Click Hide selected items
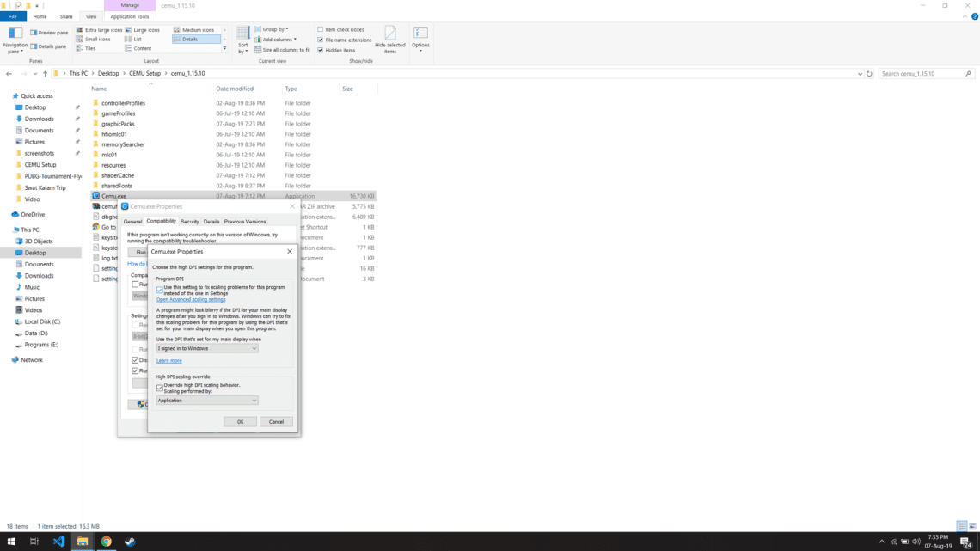 click(390, 40)
